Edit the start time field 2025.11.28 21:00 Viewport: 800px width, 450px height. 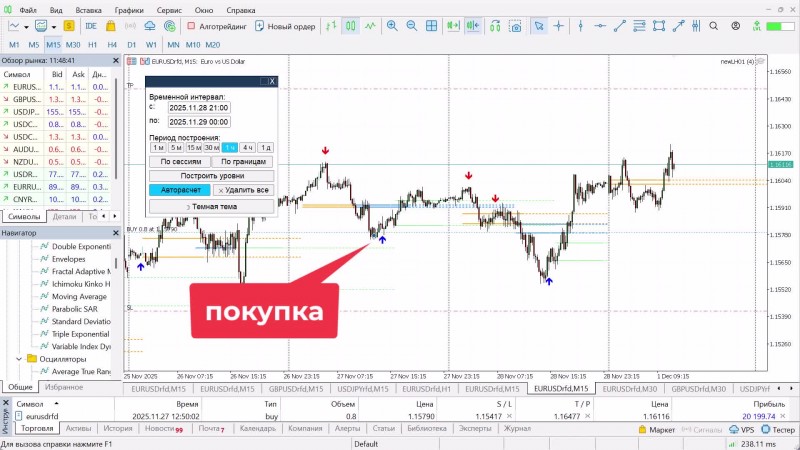point(199,108)
